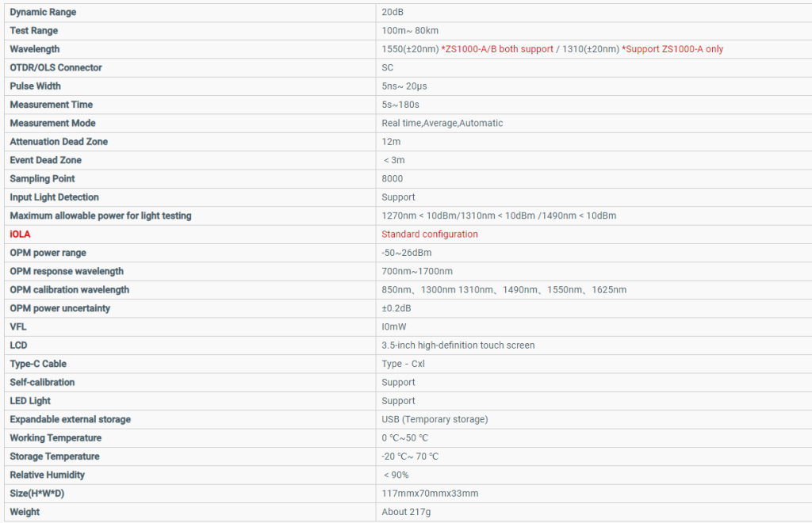Select the Maximum allowable power label

tap(100, 216)
